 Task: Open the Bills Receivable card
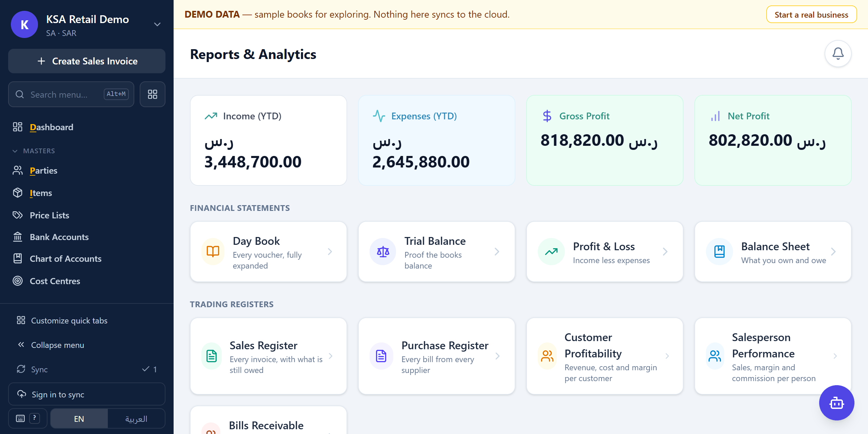click(269, 420)
